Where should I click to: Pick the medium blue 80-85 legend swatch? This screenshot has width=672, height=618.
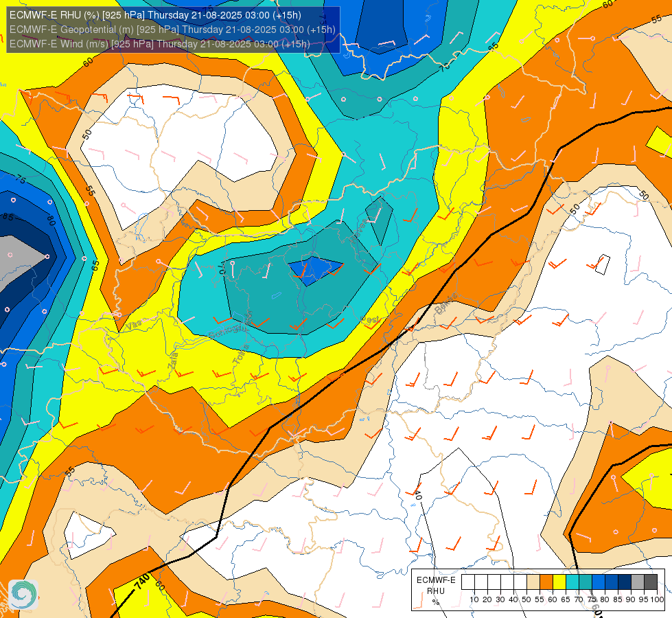click(x=612, y=582)
